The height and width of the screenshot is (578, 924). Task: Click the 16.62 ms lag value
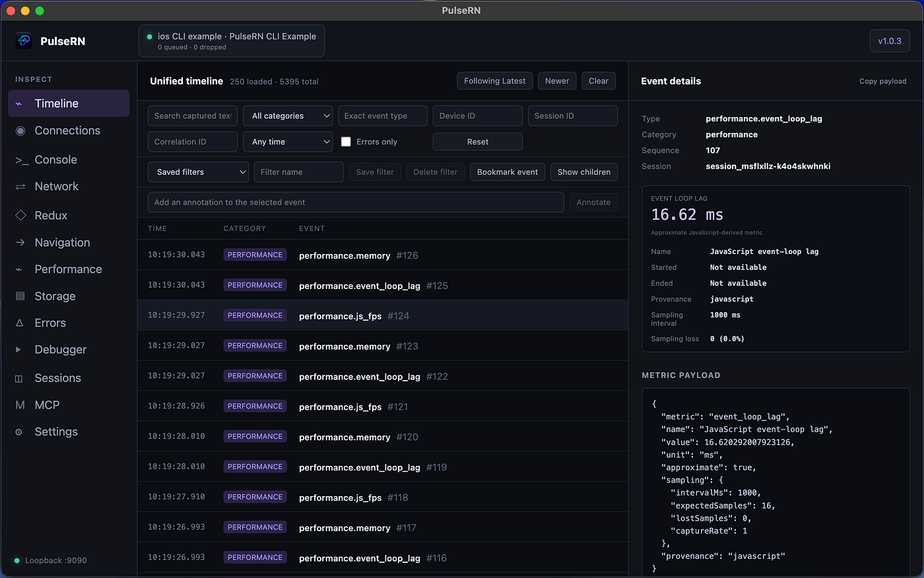(x=687, y=214)
